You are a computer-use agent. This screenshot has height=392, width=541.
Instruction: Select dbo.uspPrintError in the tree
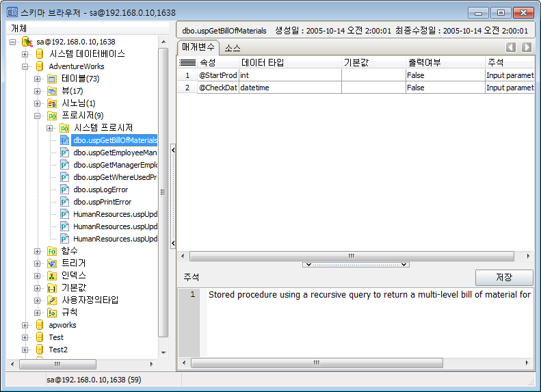pos(103,202)
